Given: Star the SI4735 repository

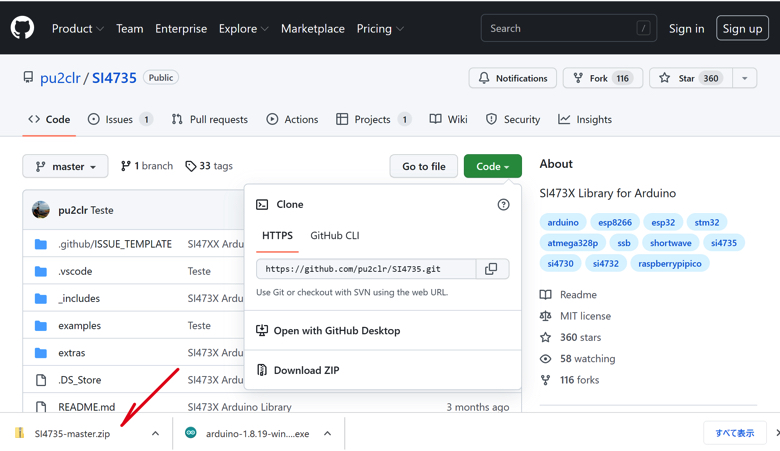Looking at the screenshot, I should click(690, 78).
